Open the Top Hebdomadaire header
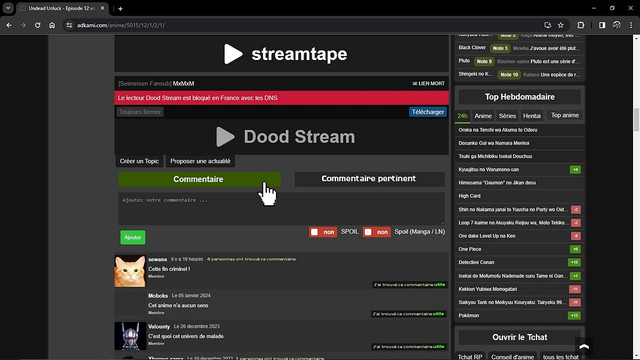640x360 pixels. point(520,97)
